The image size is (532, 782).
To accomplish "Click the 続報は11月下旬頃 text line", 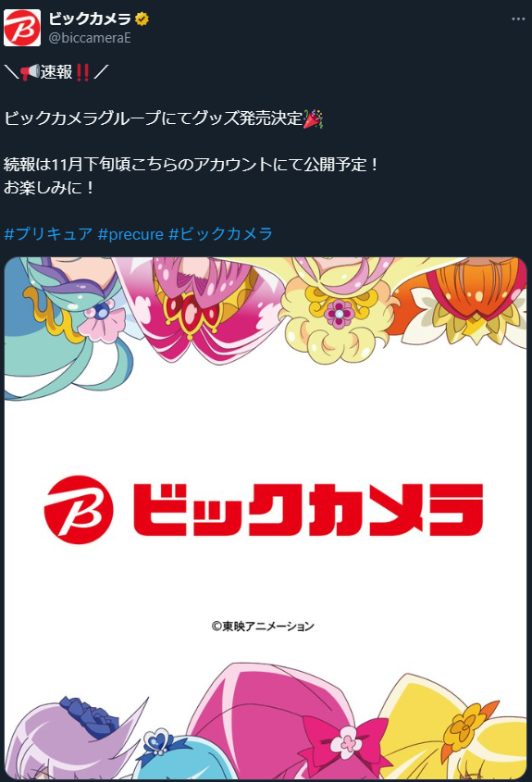I will tap(192, 165).
